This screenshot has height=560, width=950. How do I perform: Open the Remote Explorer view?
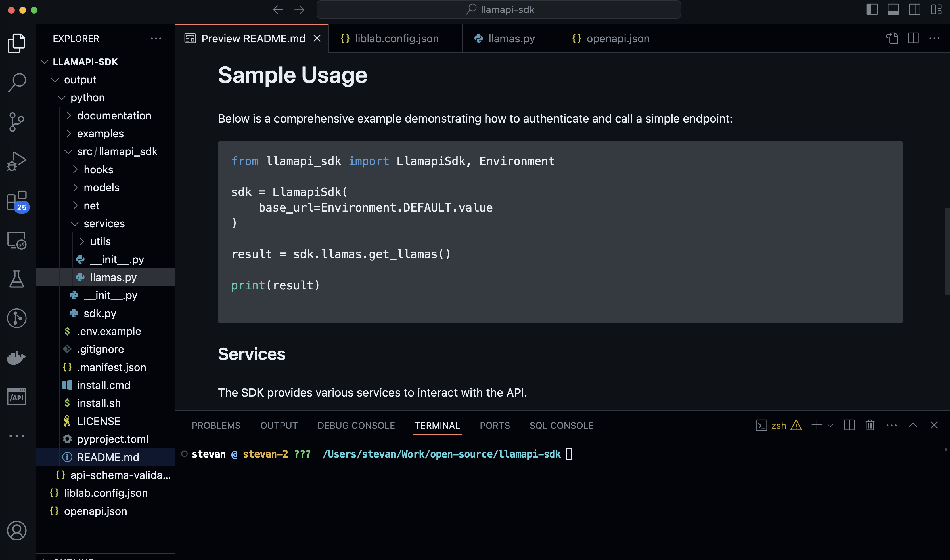(x=16, y=240)
